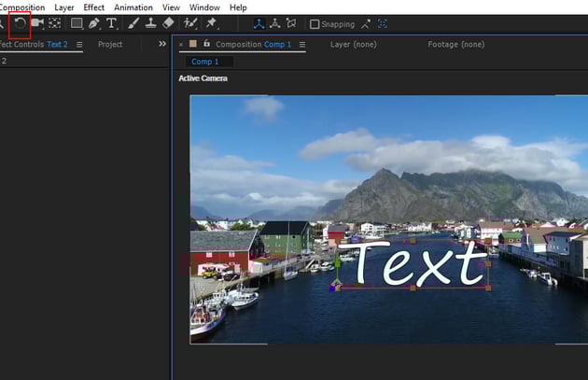Select the Brush tool

133,22
